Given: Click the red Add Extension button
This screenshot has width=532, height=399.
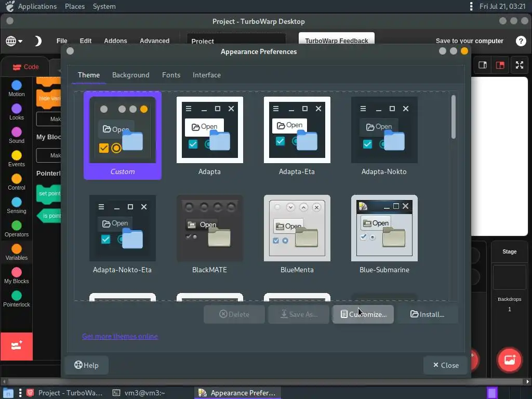Looking at the screenshot, I should [16, 346].
